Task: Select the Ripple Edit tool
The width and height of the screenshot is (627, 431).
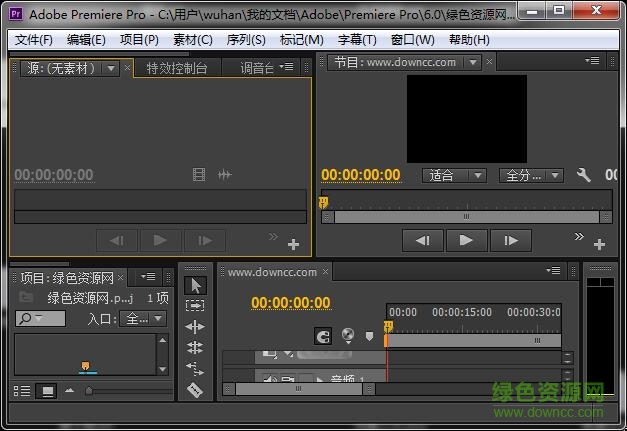Action: pos(195,327)
